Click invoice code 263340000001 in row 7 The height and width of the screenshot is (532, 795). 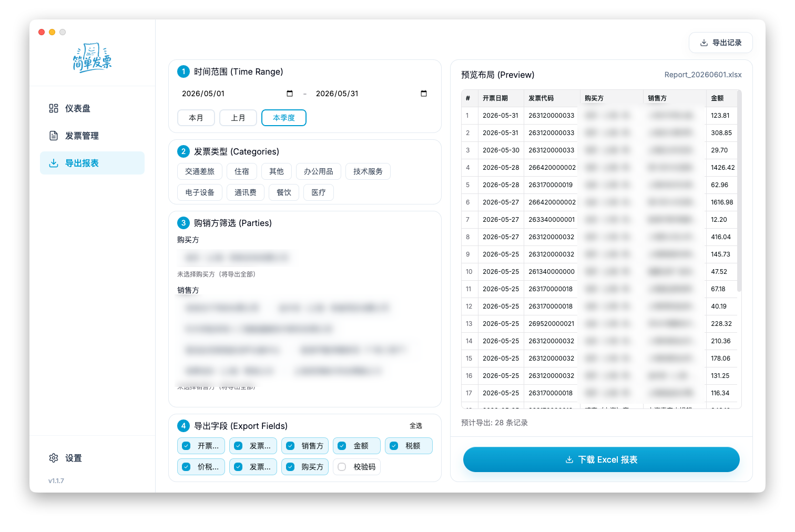coord(552,220)
